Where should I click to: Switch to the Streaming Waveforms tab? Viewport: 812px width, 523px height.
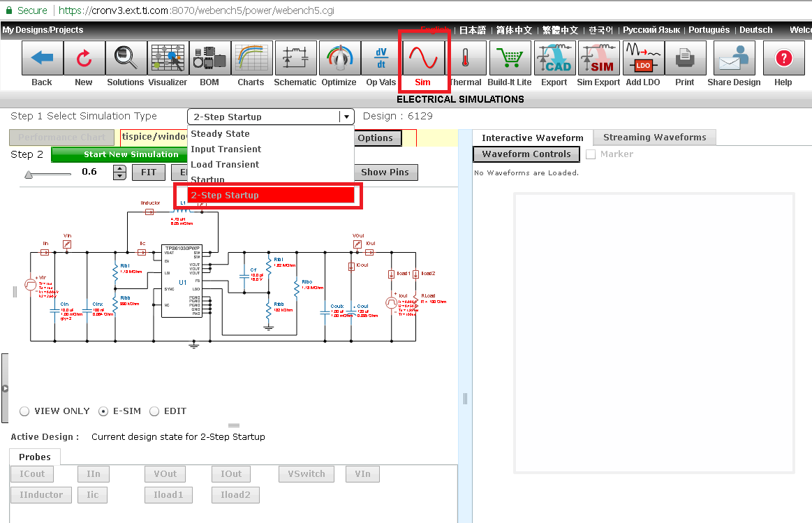655,138
